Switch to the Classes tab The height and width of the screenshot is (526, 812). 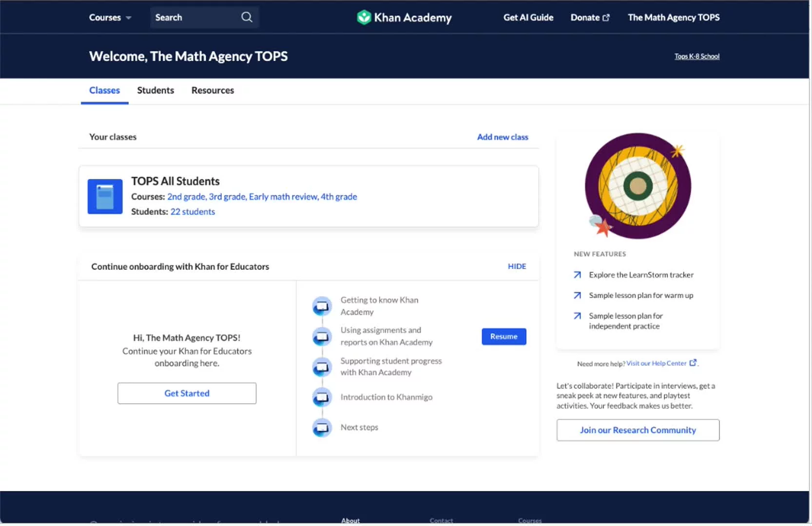(104, 90)
